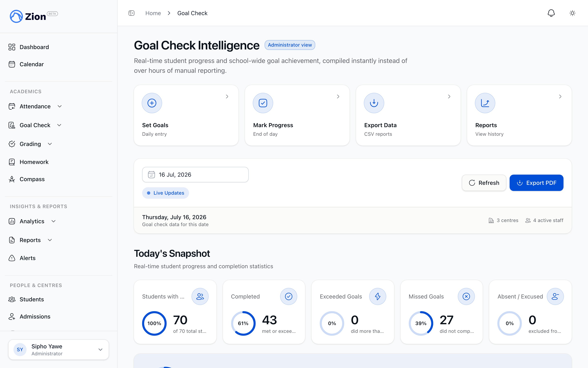This screenshot has height=368, width=588.
Task: Click the Exceeded Goals lightning icon
Action: [378, 296]
